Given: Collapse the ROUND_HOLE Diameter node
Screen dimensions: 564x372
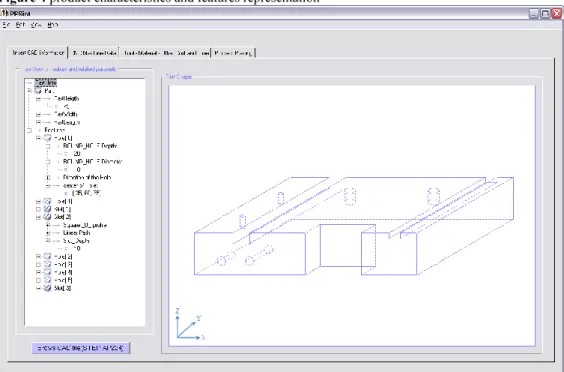Looking at the screenshot, I should (x=47, y=162).
